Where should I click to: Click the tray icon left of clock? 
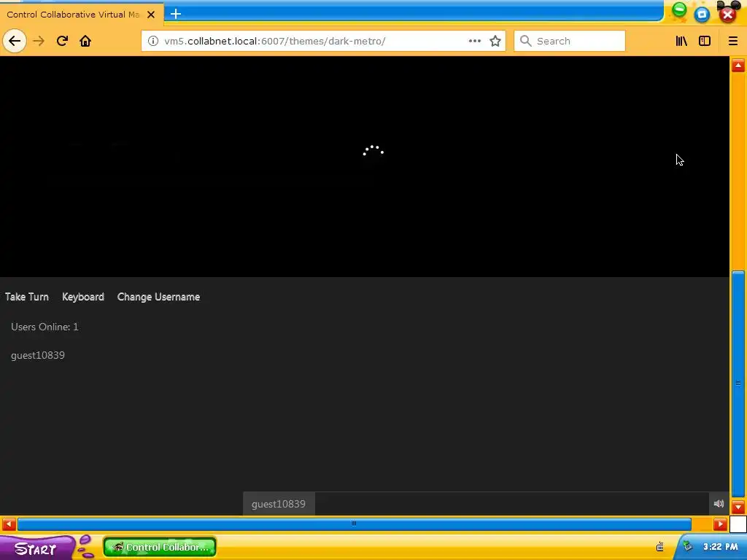coord(659,547)
